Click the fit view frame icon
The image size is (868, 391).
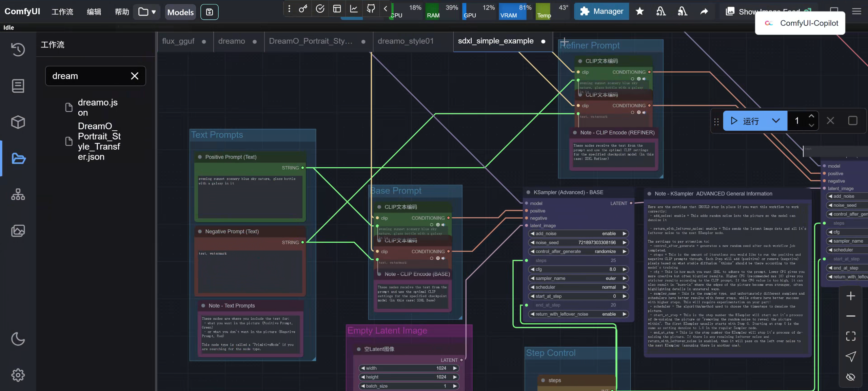(851, 336)
